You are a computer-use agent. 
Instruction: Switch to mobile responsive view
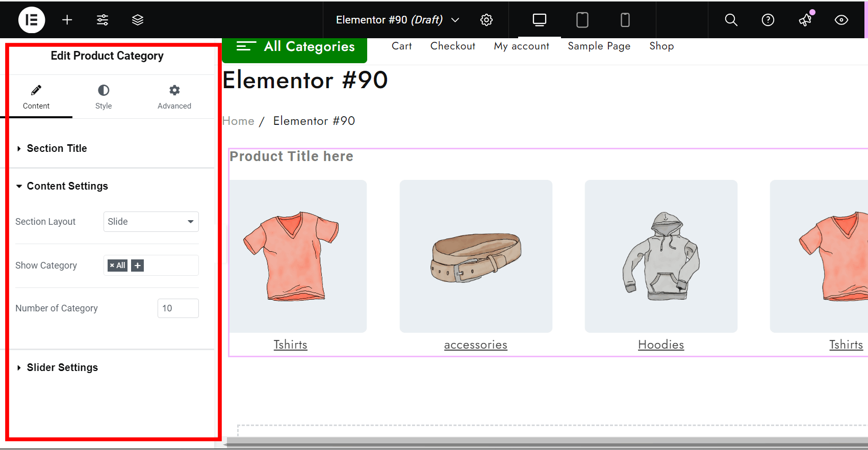tap(625, 20)
